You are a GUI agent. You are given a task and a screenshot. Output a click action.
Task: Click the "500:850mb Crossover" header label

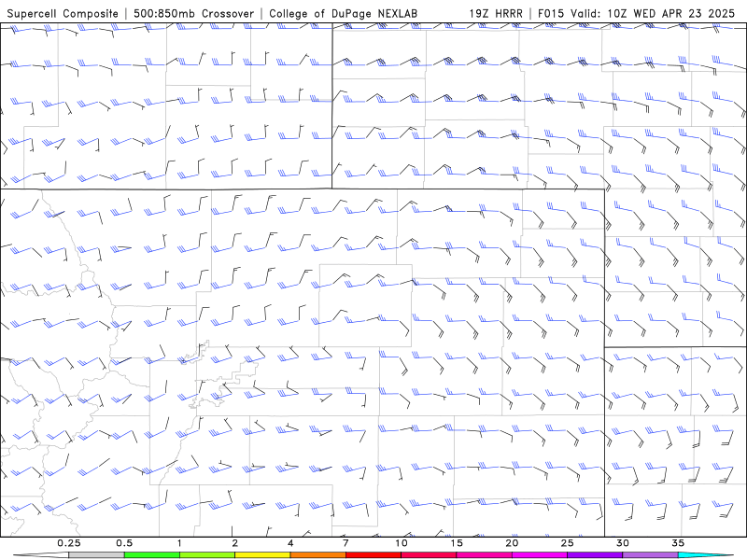[193, 13]
